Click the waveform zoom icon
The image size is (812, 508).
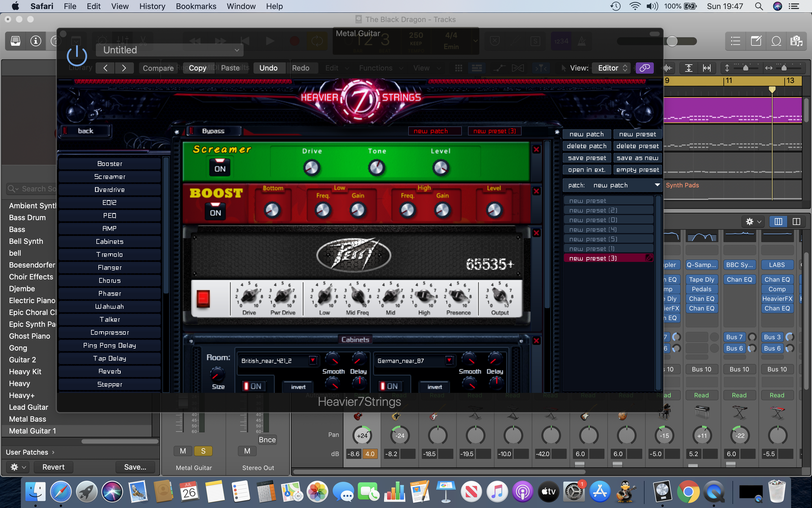(x=668, y=68)
